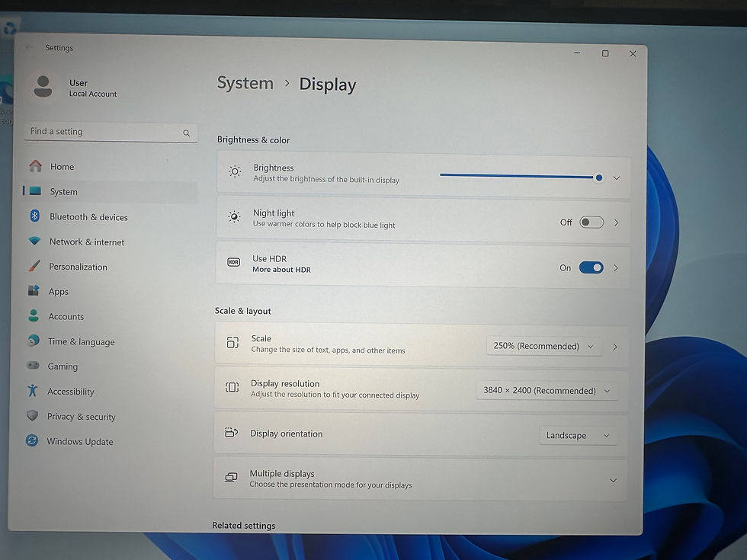Select the Bluetooth & devices sidebar icon
This screenshot has height=560, width=747.
(x=35, y=216)
